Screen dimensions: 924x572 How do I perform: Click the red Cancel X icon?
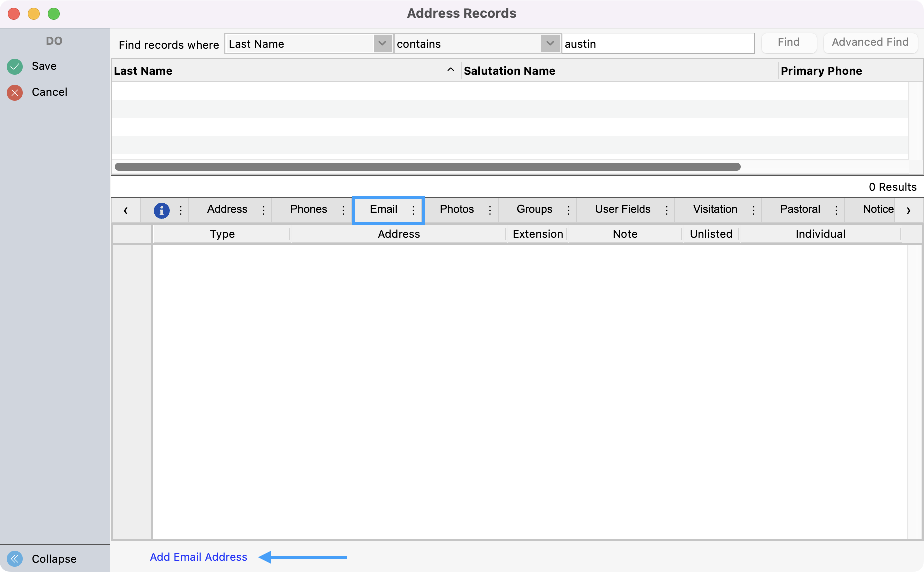coord(15,92)
